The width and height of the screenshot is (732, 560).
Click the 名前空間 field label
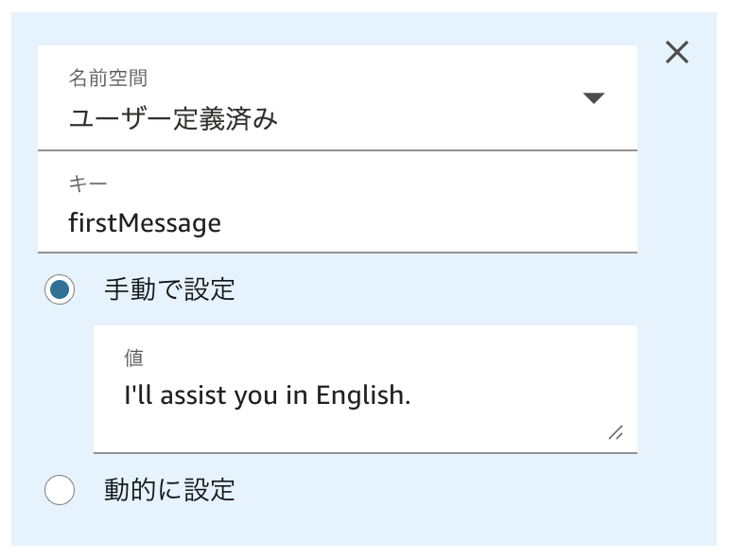click(x=108, y=78)
